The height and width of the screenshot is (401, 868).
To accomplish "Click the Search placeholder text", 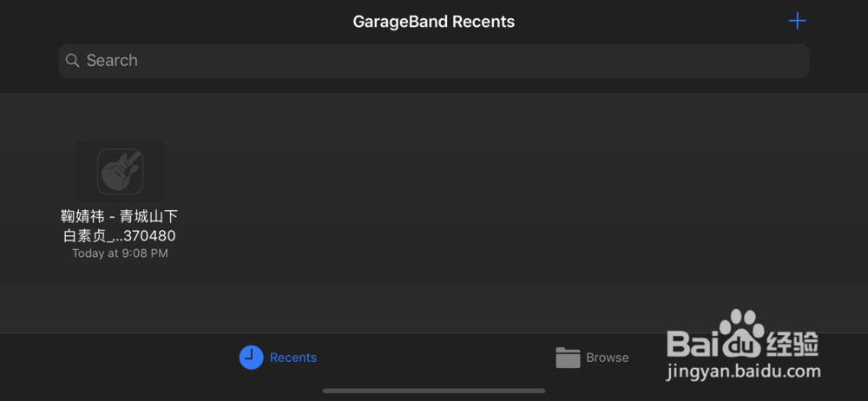I will pyautogui.click(x=112, y=61).
